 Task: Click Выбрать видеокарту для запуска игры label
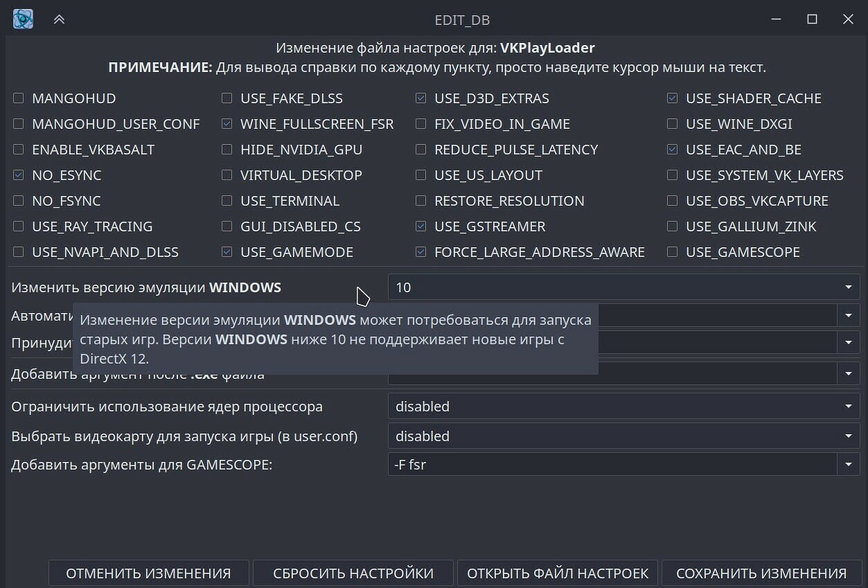(x=184, y=436)
